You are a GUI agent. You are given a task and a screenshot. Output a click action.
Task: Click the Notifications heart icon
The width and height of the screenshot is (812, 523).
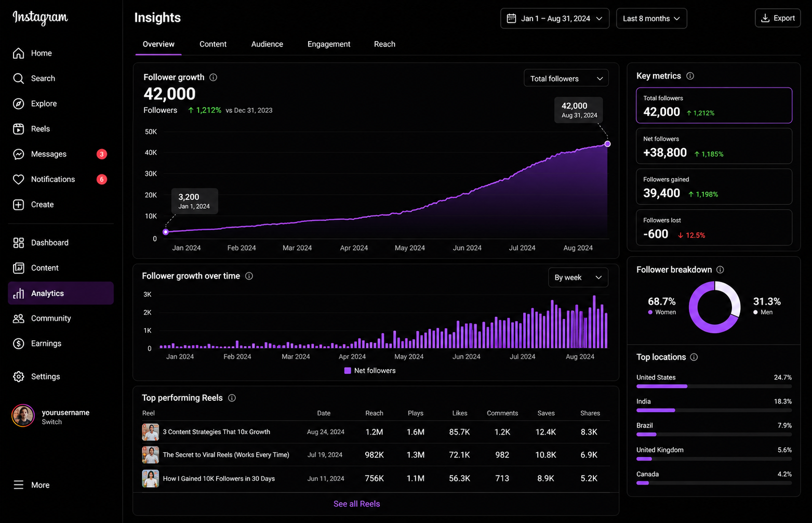point(19,179)
